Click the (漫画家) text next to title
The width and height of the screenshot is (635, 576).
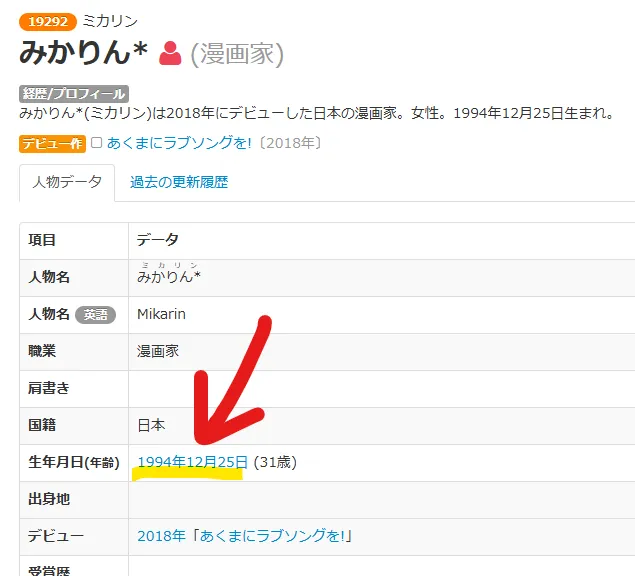[237, 54]
